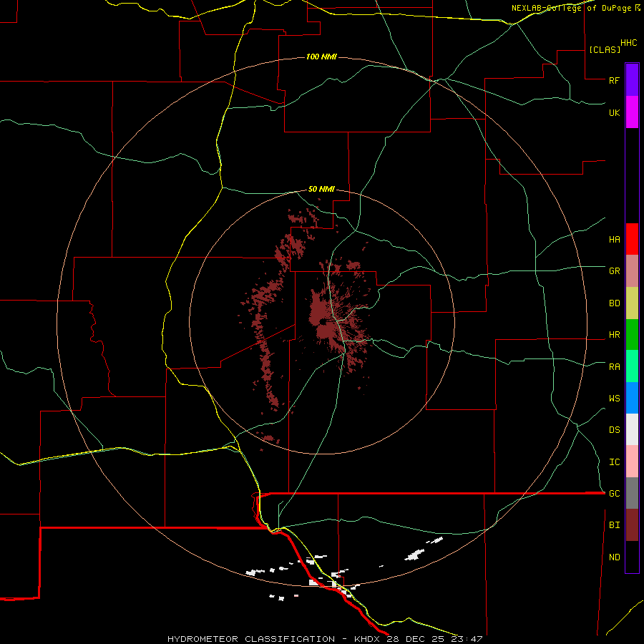
Task: Click the UK legend label
Action: pyautogui.click(x=614, y=112)
